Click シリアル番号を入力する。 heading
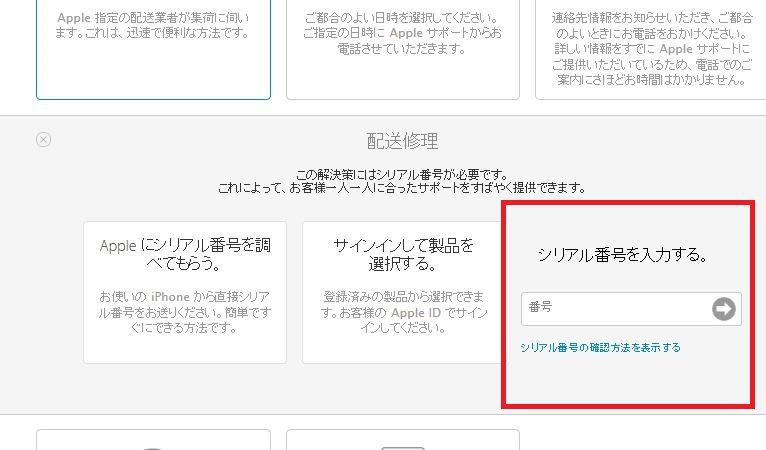 coord(622,255)
